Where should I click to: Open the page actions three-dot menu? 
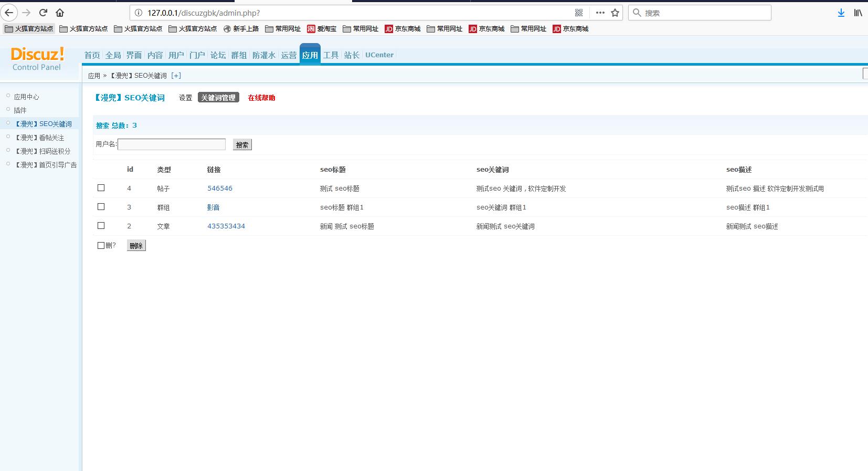tap(600, 13)
